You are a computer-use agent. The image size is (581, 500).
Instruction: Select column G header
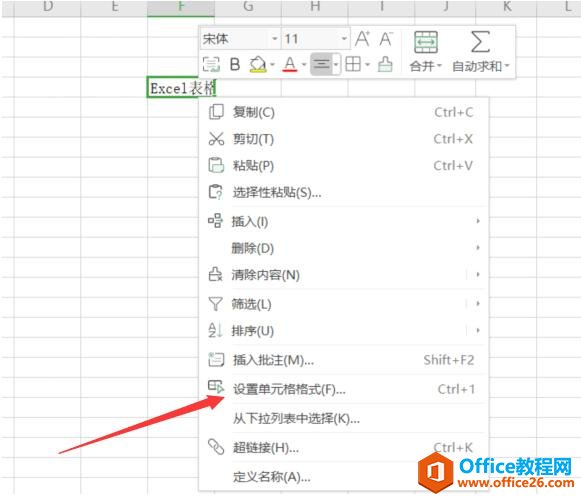click(x=248, y=7)
